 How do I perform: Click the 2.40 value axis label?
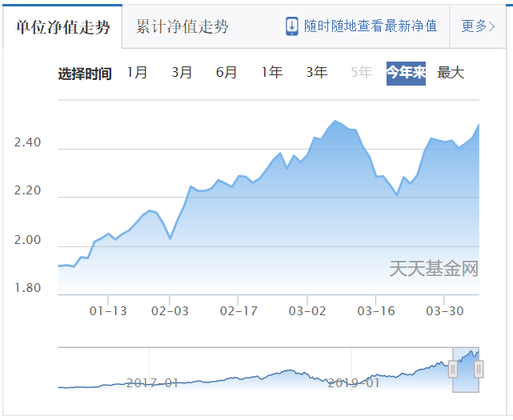click(27, 142)
